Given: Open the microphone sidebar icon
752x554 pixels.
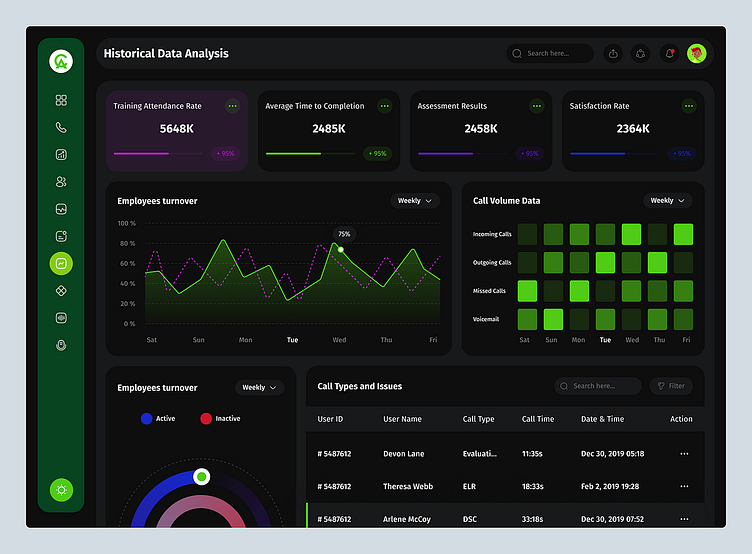Looking at the screenshot, I should click(61, 345).
